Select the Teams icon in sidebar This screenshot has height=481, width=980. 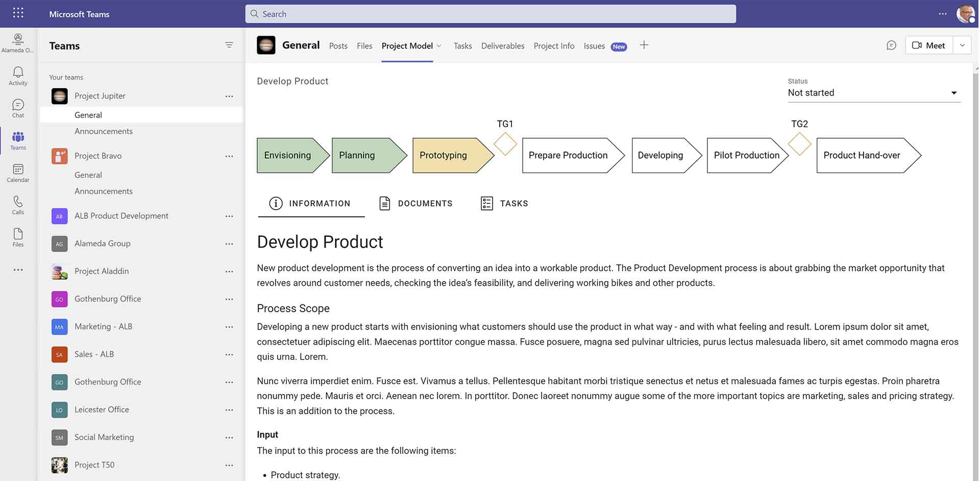[18, 140]
